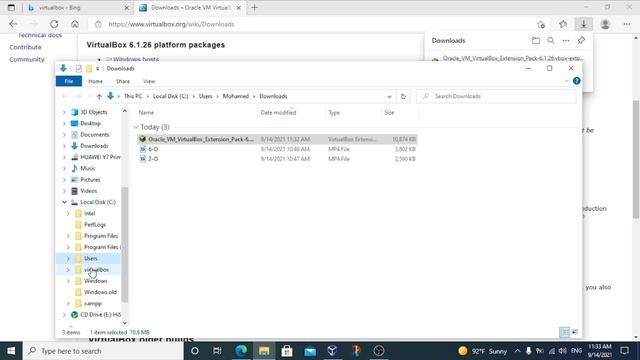Open Explorer properties quick access icon
The image size is (640, 360).
[x=78, y=69]
